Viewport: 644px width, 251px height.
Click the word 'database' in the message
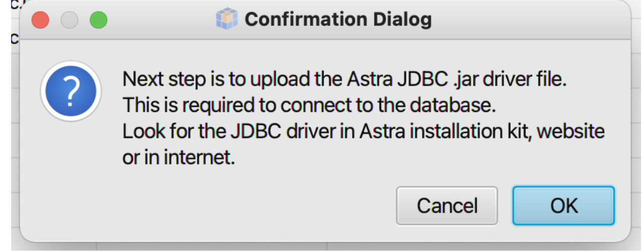click(x=451, y=106)
